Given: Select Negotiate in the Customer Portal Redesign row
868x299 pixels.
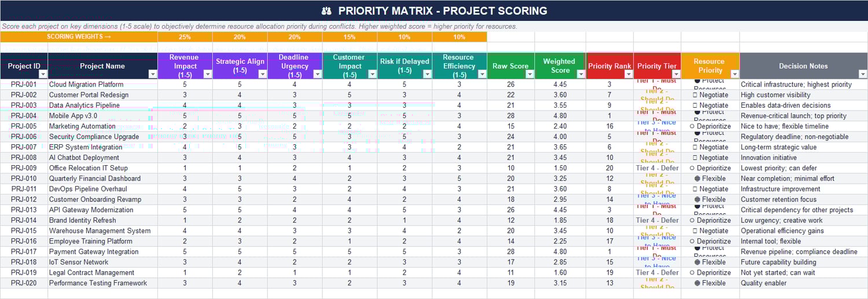Looking at the screenshot, I should pyautogui.click(x=710, y=95).
